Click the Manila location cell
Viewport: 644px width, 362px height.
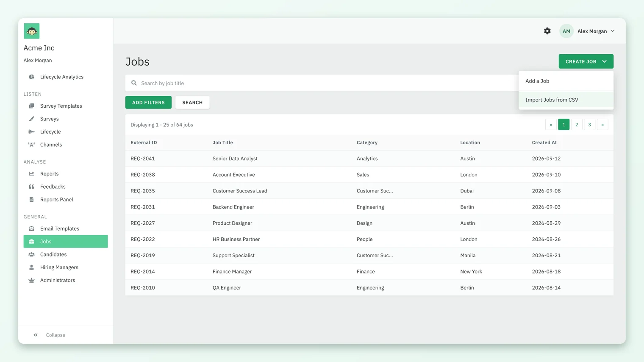468,255
